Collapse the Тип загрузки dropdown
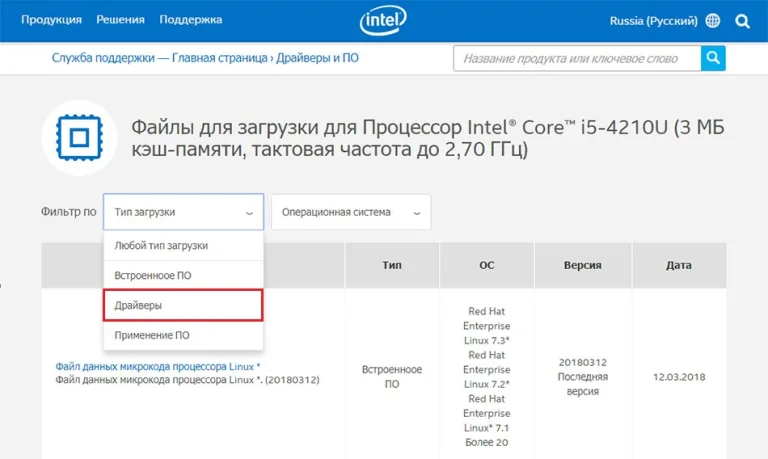 183,212
